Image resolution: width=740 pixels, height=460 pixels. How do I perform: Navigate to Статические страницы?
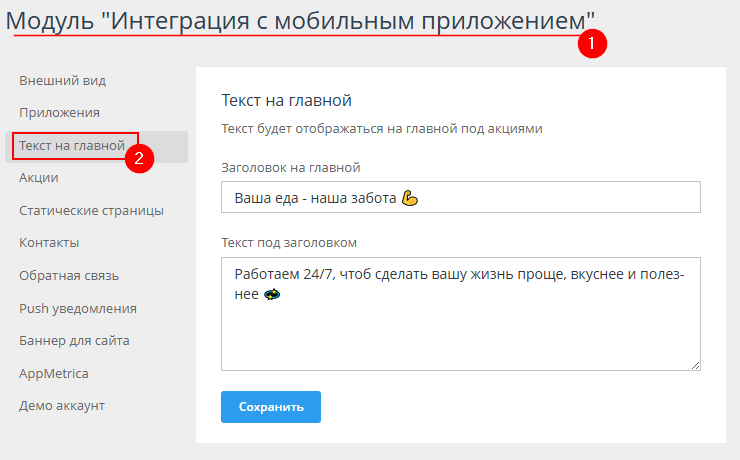91,210
